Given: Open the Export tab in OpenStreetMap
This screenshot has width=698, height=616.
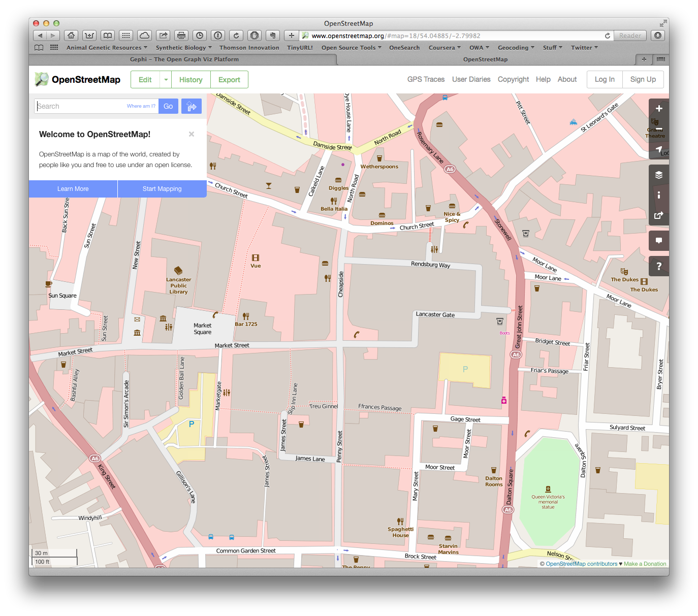Looking at the screenshot, I should [229, 80].
